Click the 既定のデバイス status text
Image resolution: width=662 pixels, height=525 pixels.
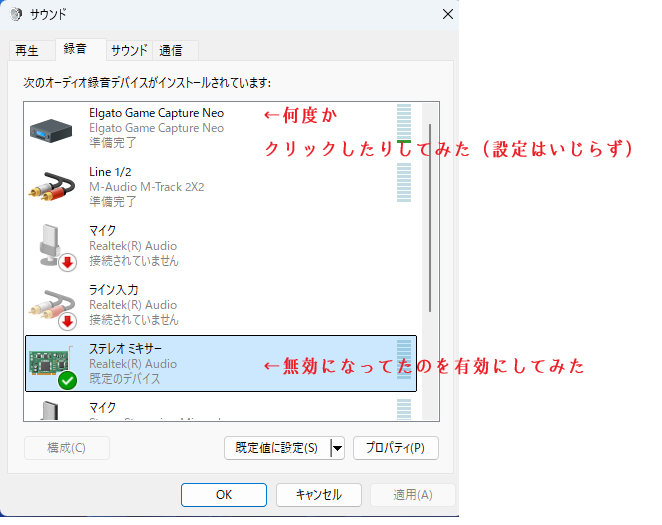click(125, 379)
